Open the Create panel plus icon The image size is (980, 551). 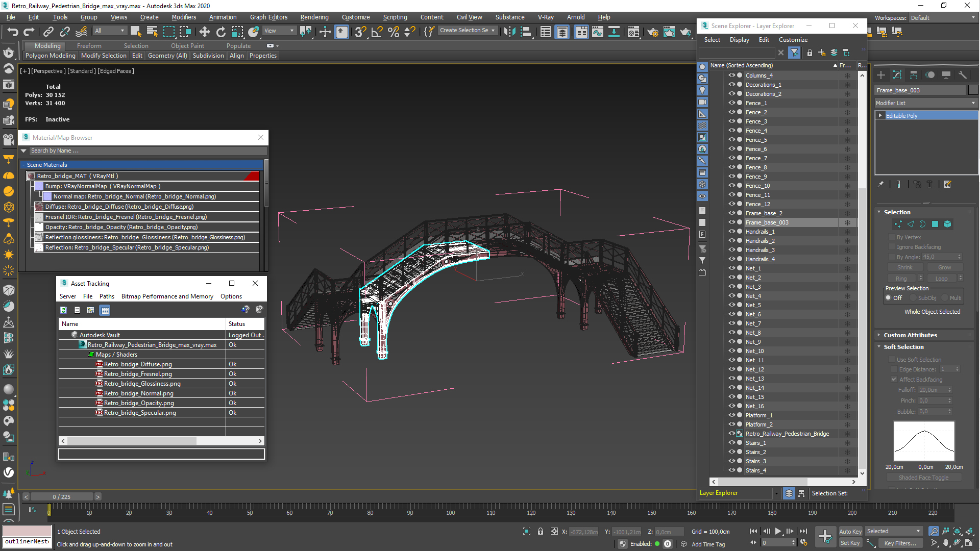[x=881, y=75]
